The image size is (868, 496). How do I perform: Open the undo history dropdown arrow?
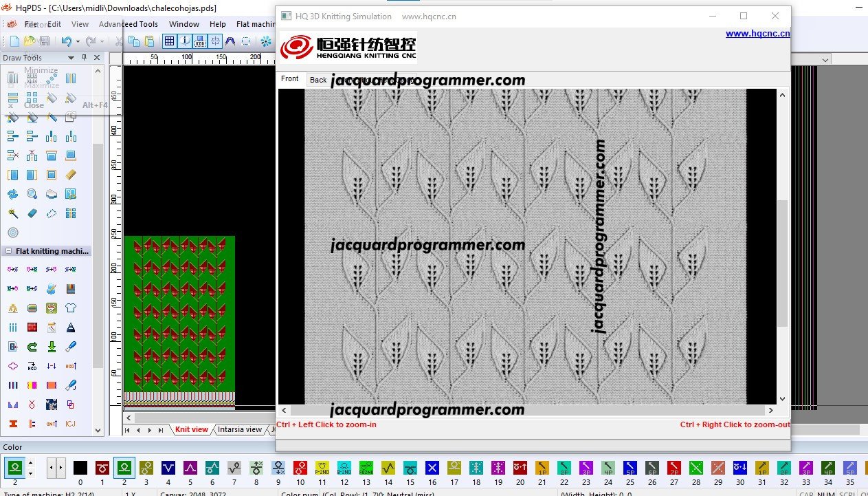coord(78,42)
